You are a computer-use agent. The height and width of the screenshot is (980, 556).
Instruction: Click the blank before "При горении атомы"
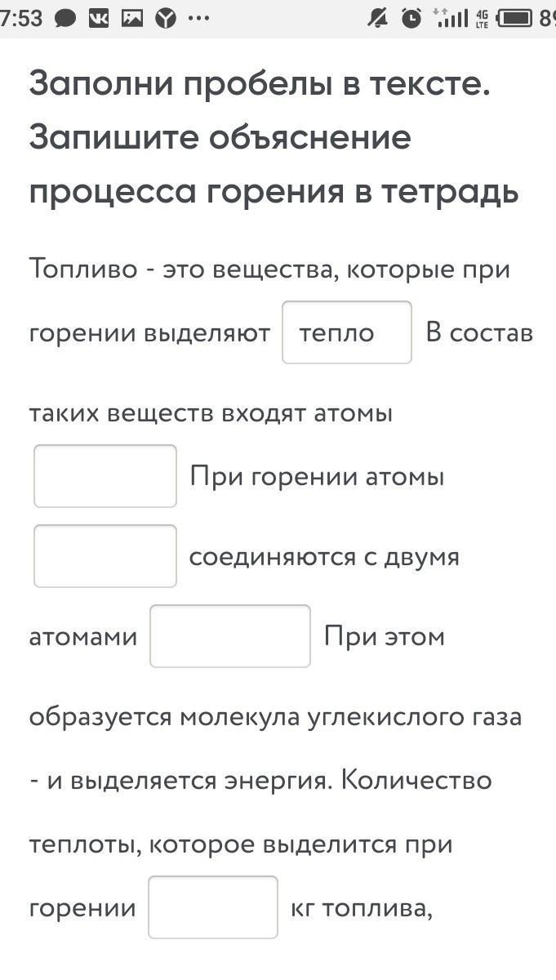click(105, 476)
